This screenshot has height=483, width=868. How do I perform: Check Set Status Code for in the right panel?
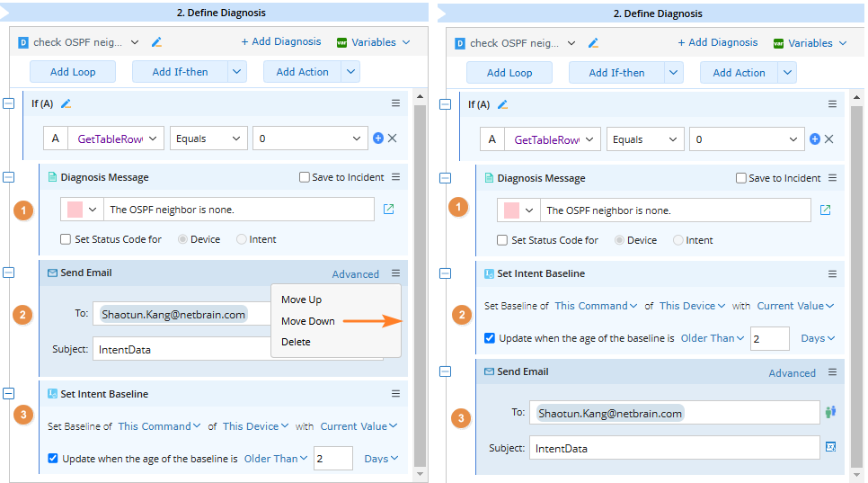(502, 240)
